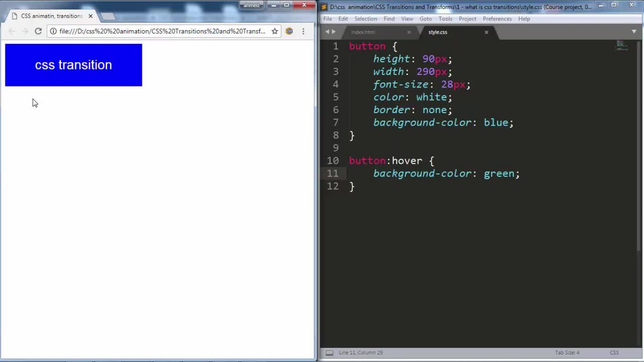Switch to the style.css tab

pos(438,32)
